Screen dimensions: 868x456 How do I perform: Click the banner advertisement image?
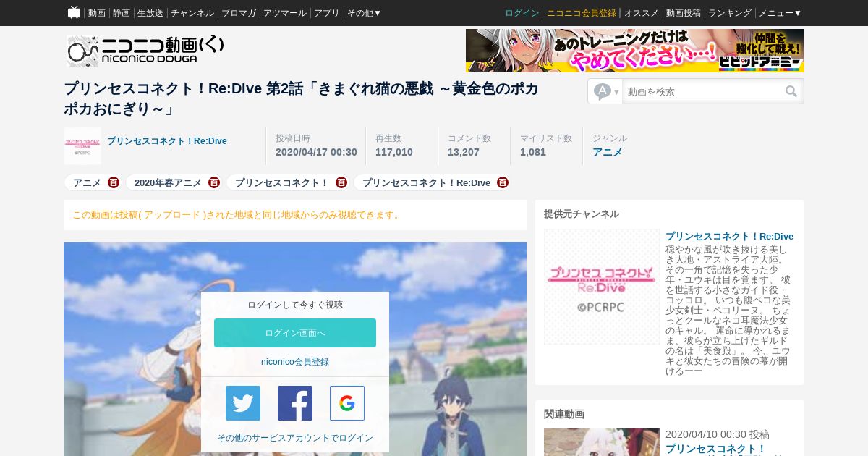click(x=635, y=51)
